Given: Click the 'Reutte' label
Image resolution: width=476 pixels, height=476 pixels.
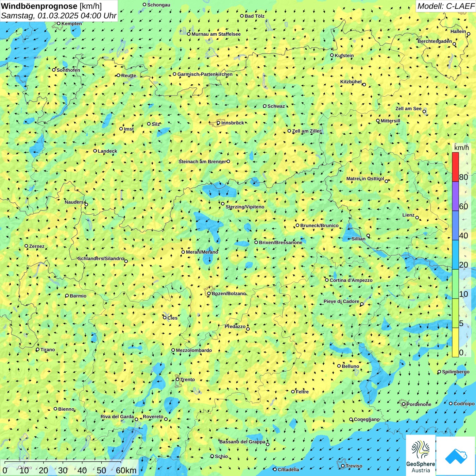Looking at the screenshot, I should click(129, 75).
